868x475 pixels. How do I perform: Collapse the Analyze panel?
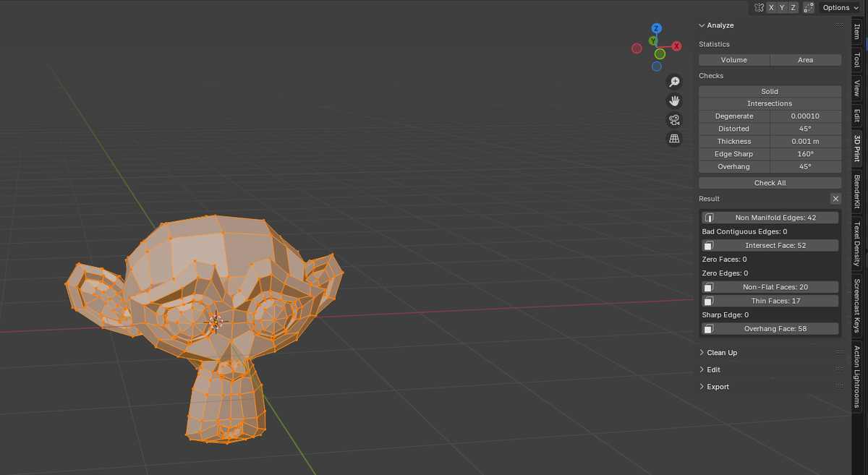pyautogui.click(x=702, y=25)
